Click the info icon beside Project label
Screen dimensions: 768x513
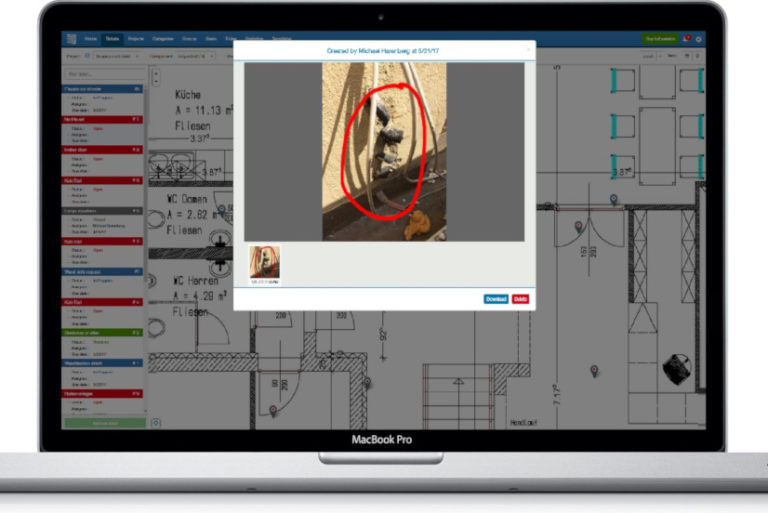tap(87, 56)
